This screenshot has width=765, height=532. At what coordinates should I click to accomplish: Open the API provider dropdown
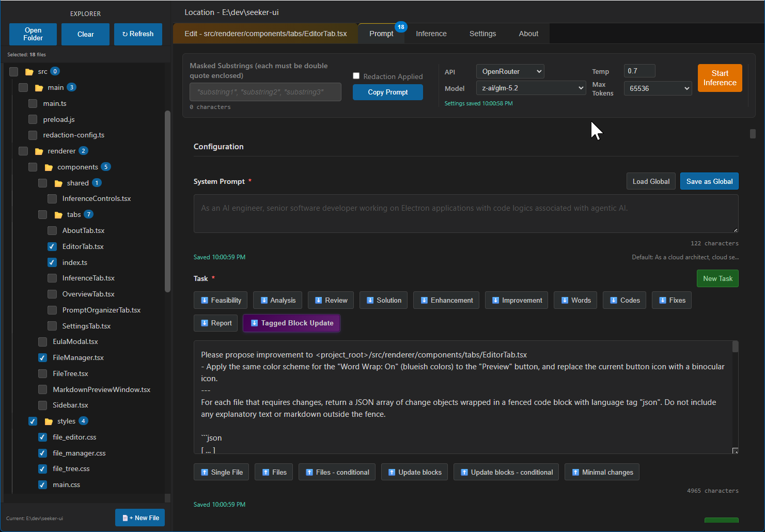click(510, 71)
